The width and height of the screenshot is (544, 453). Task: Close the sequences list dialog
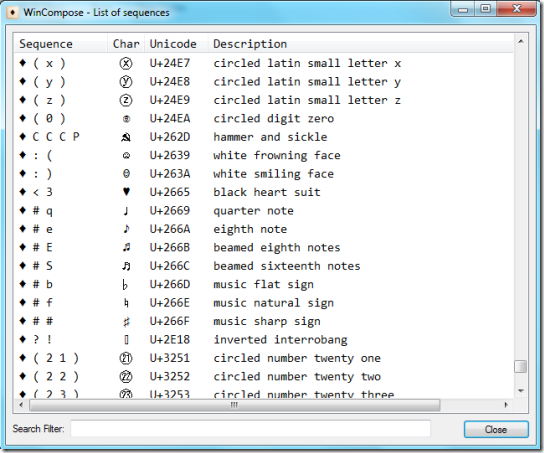pos(496,429)
